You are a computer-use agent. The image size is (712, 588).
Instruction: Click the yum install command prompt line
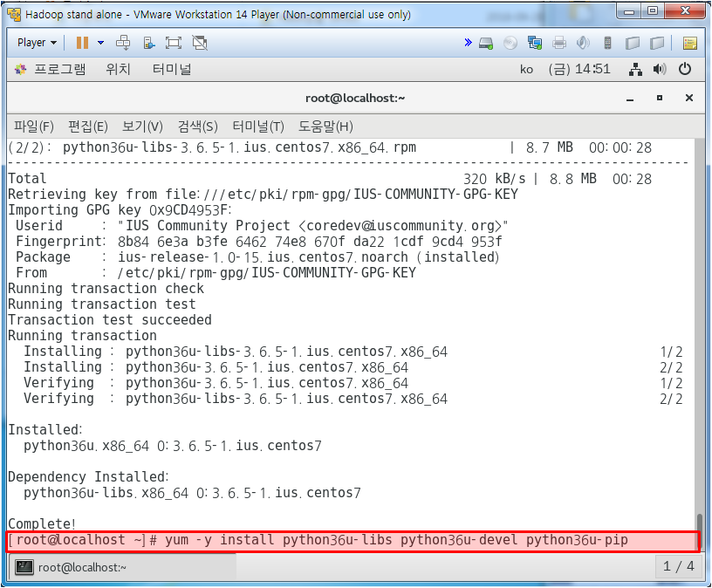click(352, 540)
